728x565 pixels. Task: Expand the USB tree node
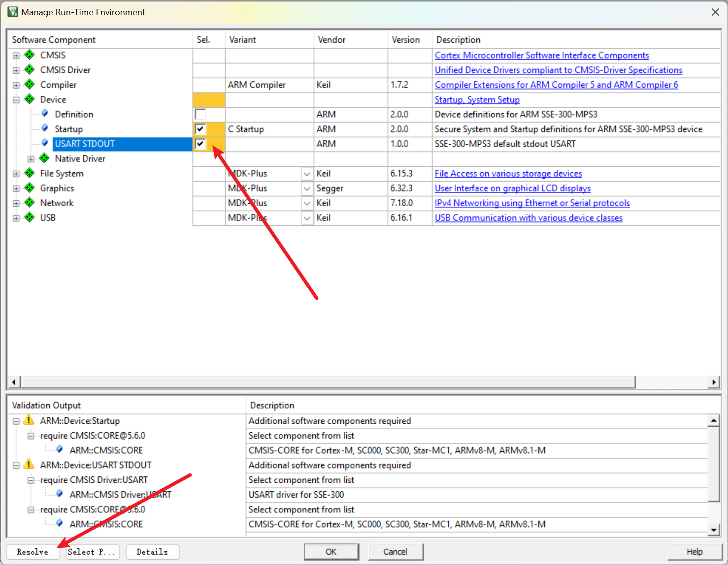click(16, 218)
